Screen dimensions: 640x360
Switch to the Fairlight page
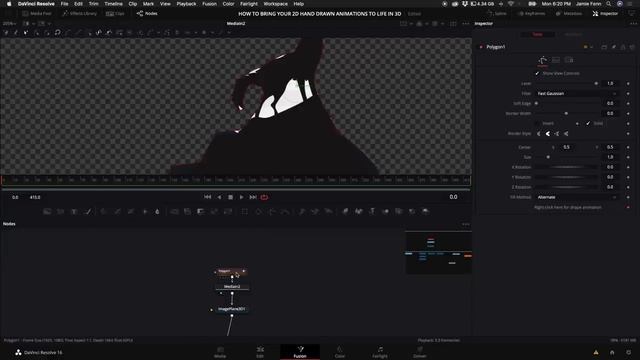pos(380,352)
